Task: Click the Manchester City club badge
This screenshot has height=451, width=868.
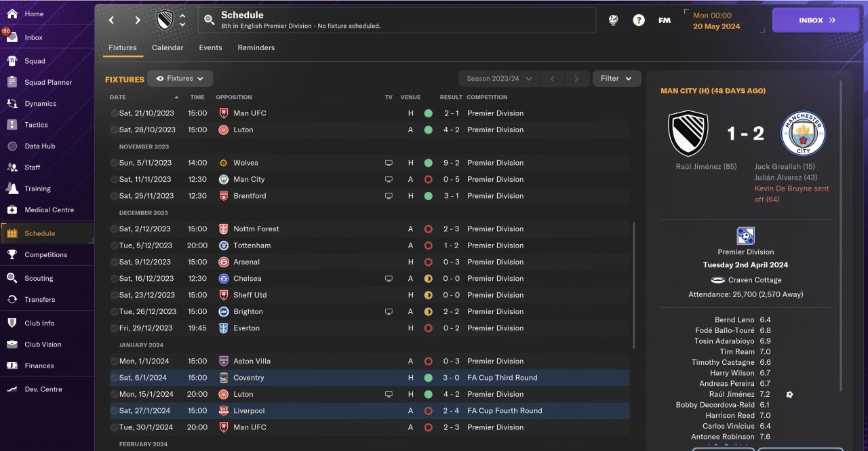Action: click(803, 134)
